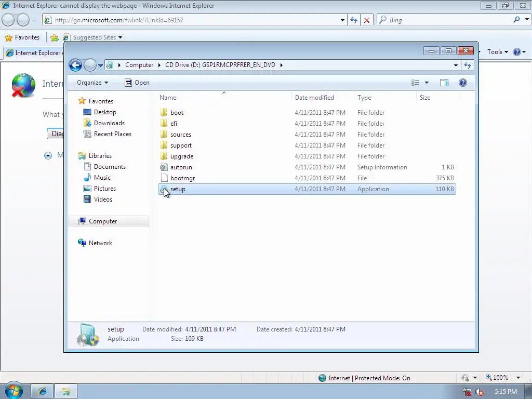Click the setup icon in details pane

[88, 335]
